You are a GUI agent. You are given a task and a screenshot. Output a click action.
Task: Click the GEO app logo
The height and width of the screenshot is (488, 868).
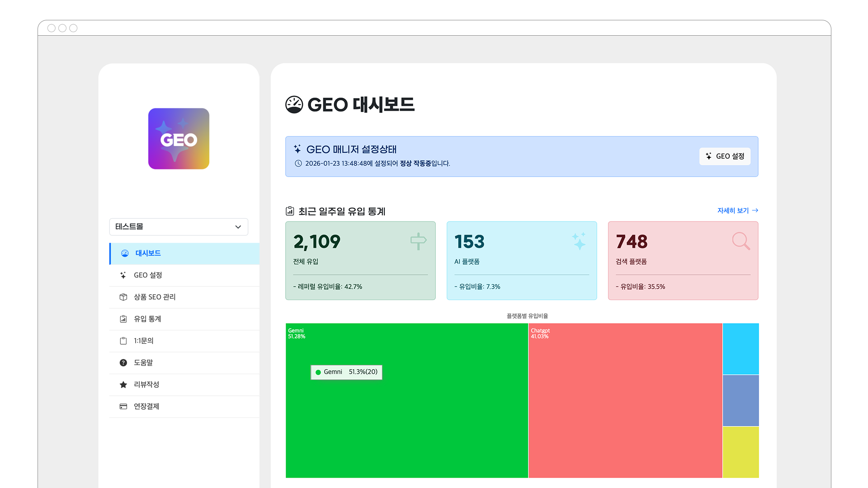coord(179,139)
